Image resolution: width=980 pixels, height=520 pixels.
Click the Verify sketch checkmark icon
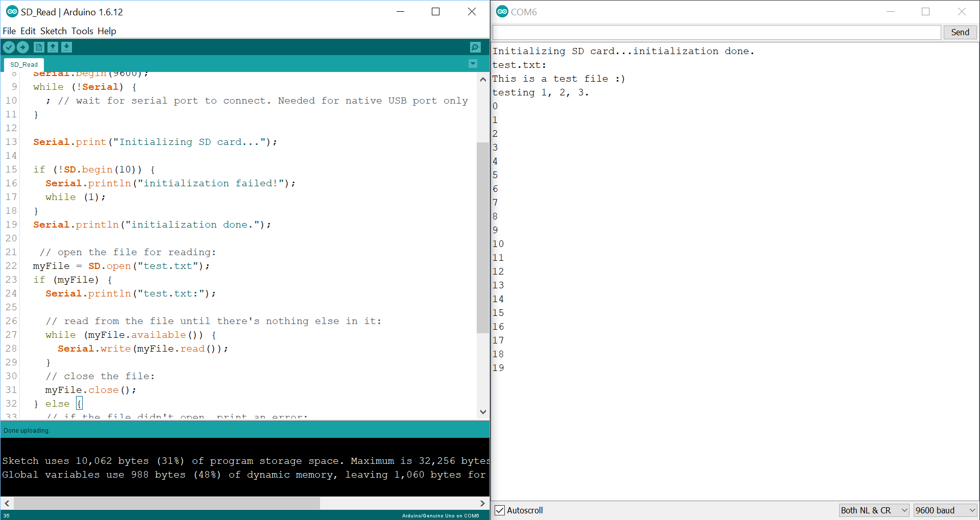point(9,47)
